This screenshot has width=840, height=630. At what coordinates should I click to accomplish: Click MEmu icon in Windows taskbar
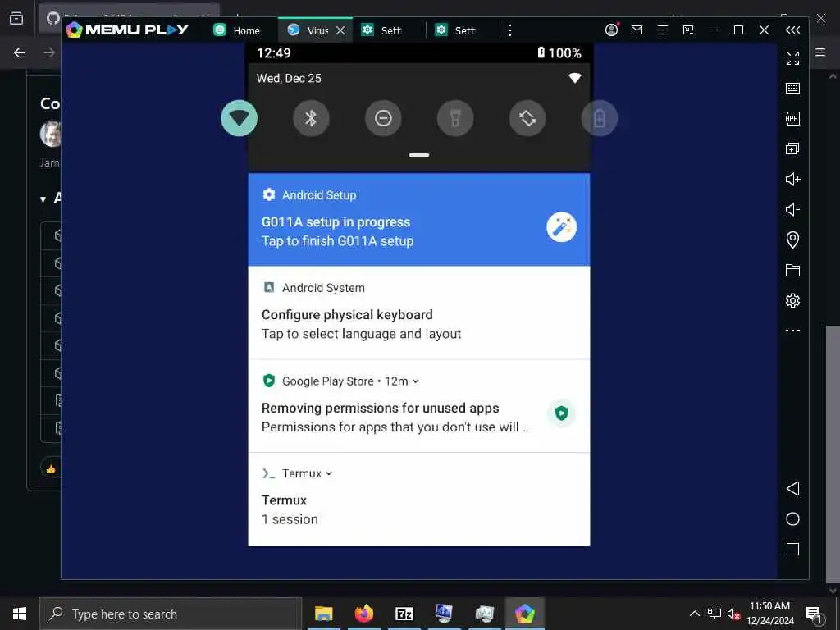coord(525,614)
